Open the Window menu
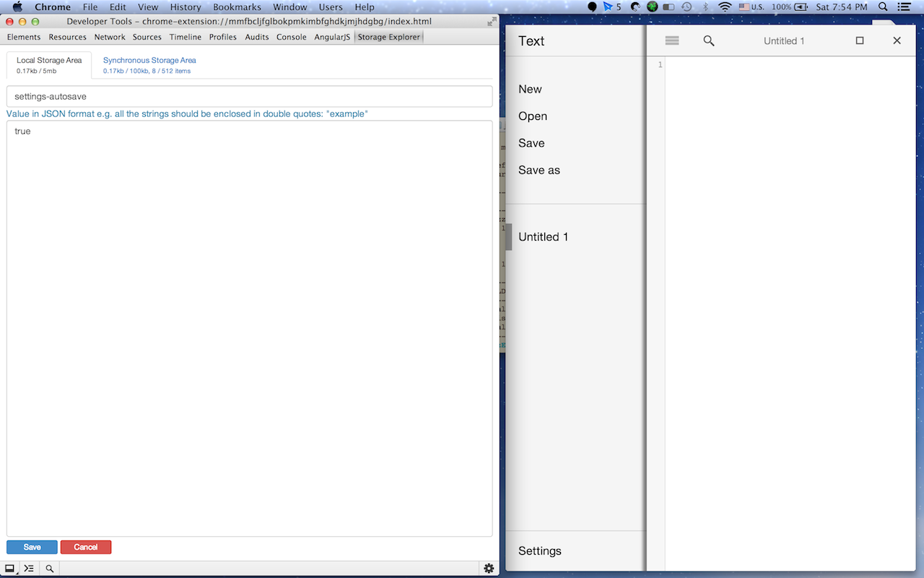The width and height of the screenshot is (924, 578). click(x=290, y=7)
